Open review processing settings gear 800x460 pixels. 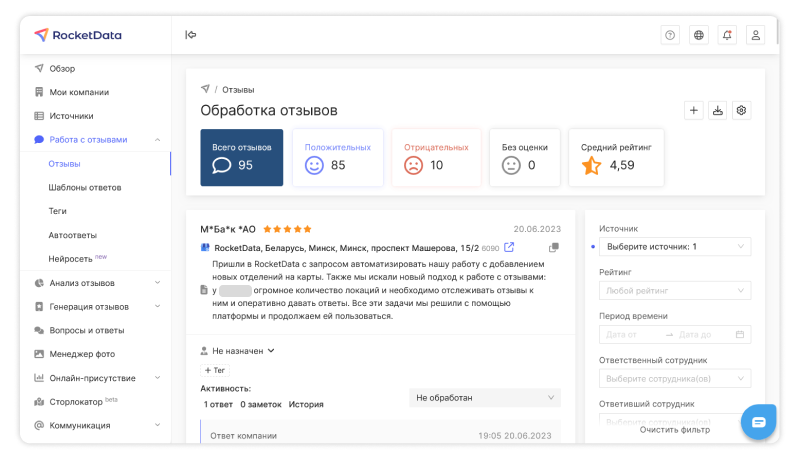coord(742,110)
